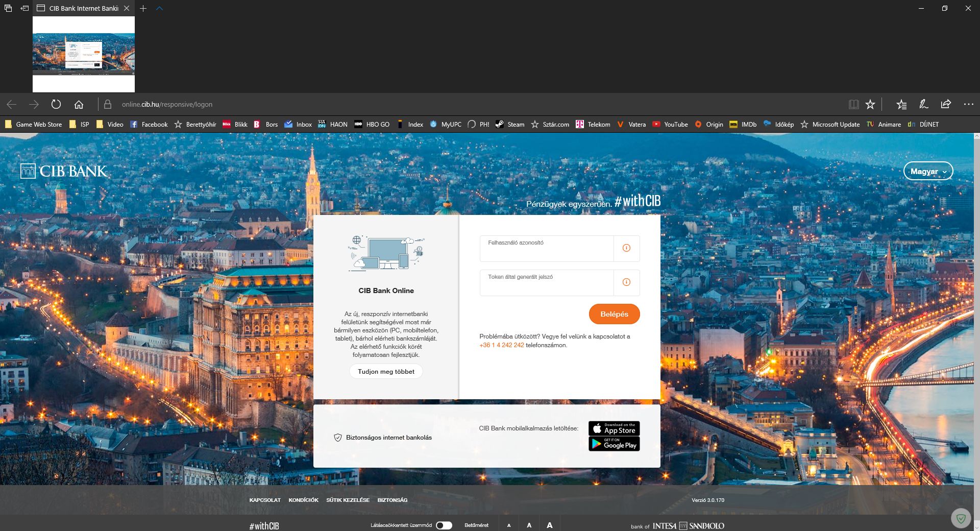
Task: Open the DÍJNET bookmark
Action: (x=923, y=124)
